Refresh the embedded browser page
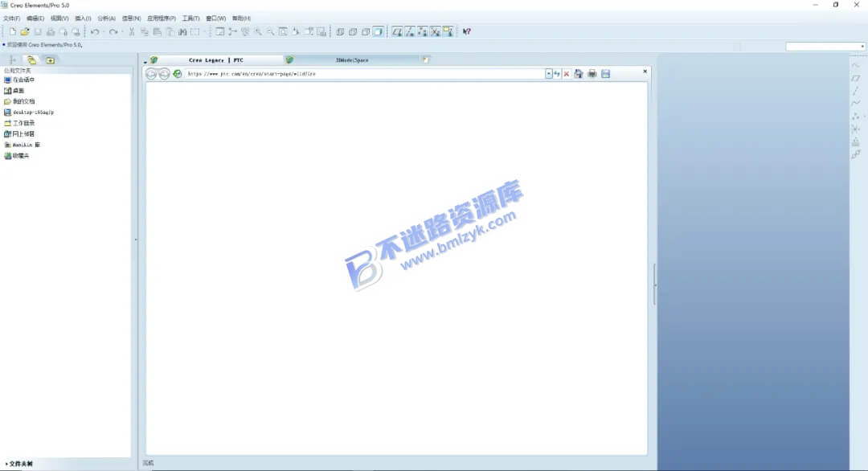 (557, 74)
